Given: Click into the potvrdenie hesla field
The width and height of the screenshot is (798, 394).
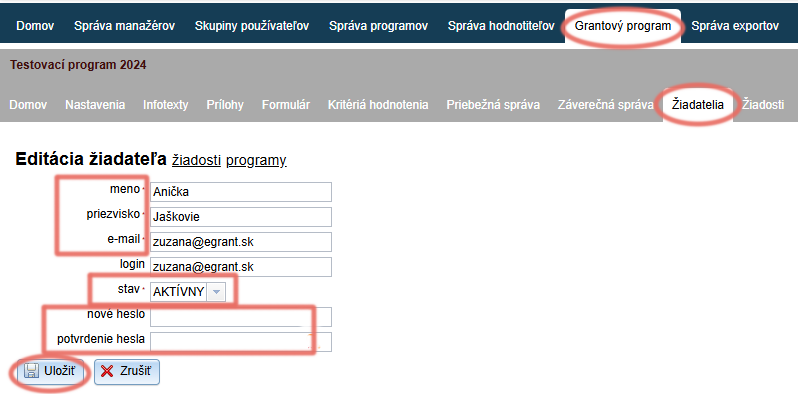Looking at the screenshot, I should coord(241,342).
